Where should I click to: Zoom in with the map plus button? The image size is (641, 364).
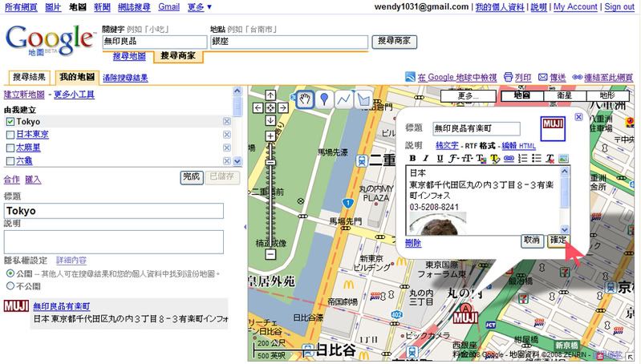[270, 136]
